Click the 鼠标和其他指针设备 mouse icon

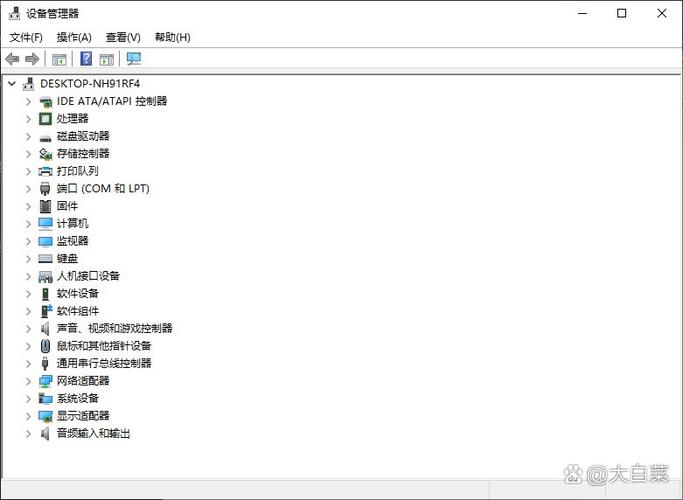pos(45,346)
